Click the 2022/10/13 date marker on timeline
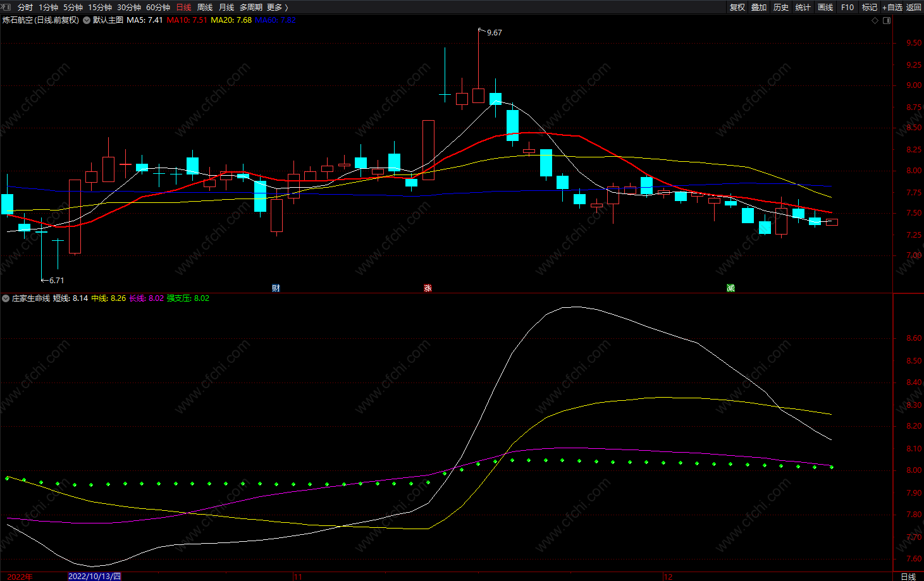 (94, 577)
